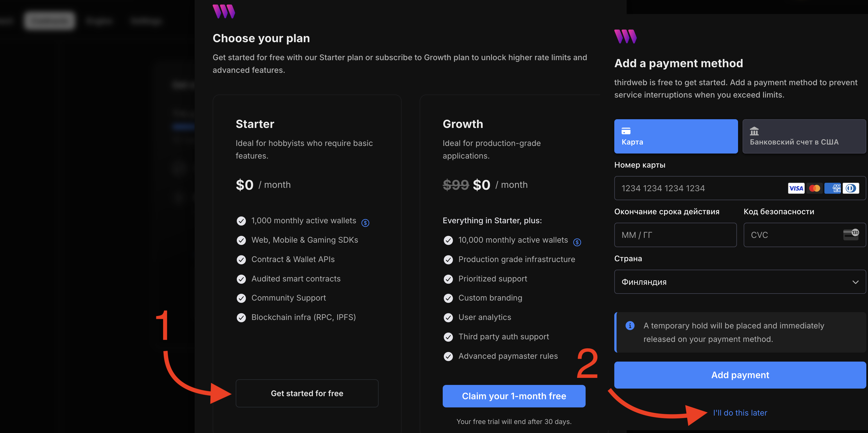Click the thirdweb logo above Add a payment method
This screenshot has height=433, width=868.
point(625,36)
